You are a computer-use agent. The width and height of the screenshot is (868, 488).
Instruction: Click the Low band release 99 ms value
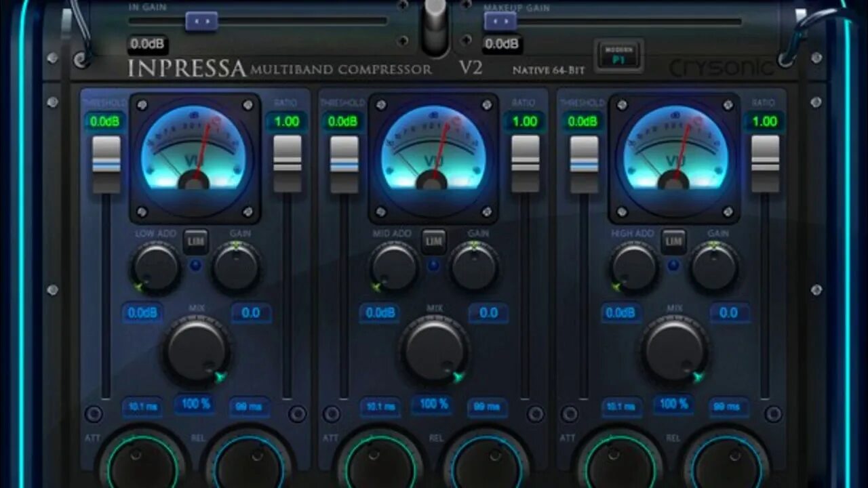[x=249, y=407]
